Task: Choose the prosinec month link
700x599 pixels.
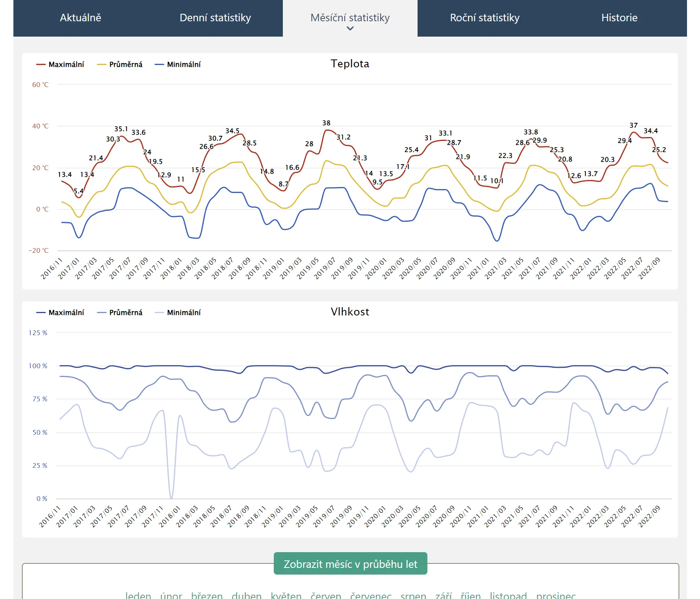Action: pyautogui.click(x=555, y=595)
